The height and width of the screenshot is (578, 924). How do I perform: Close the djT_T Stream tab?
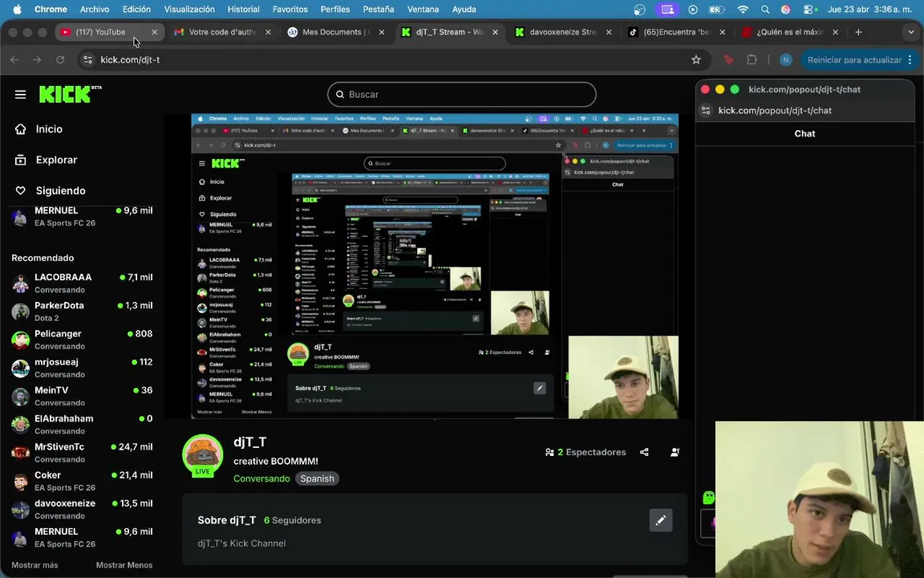click(x=495, y=32)
